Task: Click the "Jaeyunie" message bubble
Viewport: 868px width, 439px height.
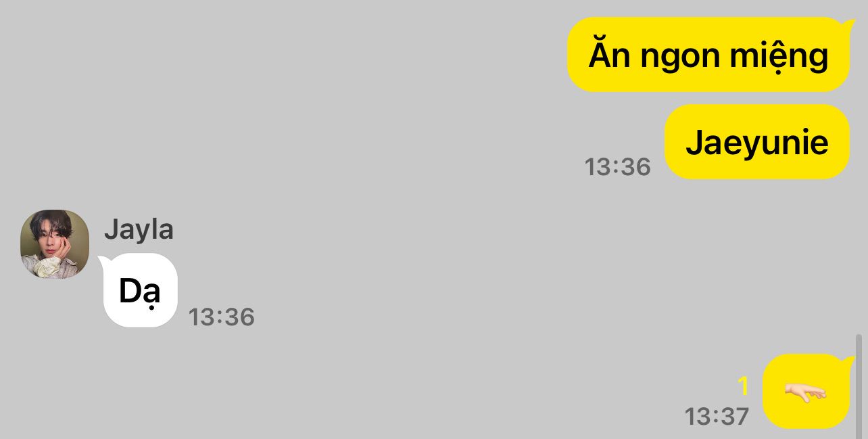Action: coord(756,142)
